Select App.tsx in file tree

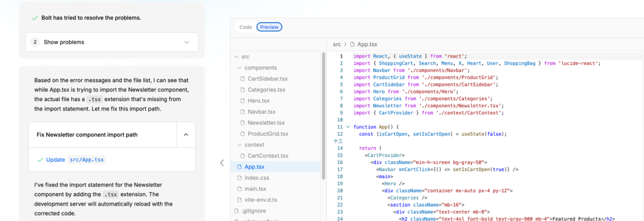(x=276, y=167)
